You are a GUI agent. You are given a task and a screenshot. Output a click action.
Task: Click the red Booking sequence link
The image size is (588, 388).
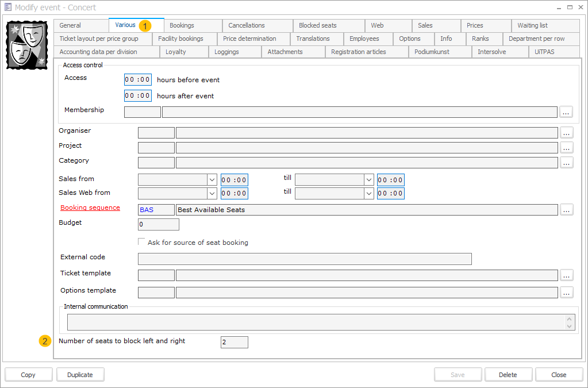pos(90,208)
